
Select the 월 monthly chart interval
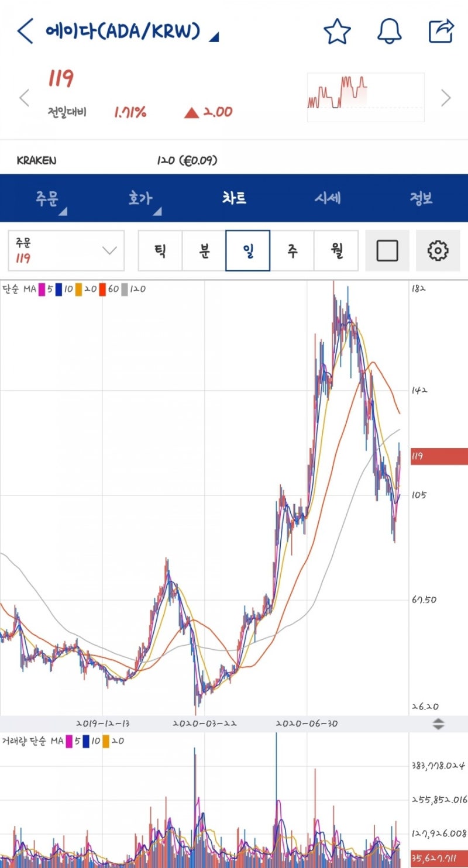coord(336,251)
